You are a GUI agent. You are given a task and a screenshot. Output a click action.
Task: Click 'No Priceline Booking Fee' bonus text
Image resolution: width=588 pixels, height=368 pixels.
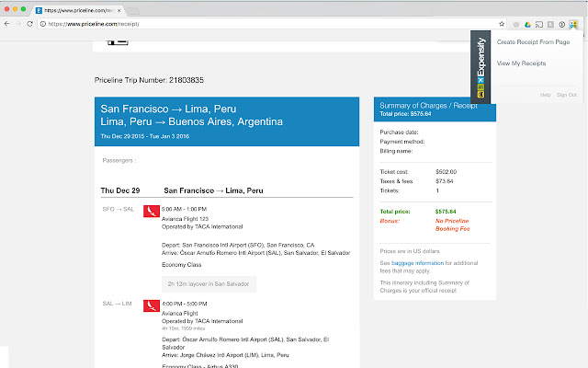point(452,224)
